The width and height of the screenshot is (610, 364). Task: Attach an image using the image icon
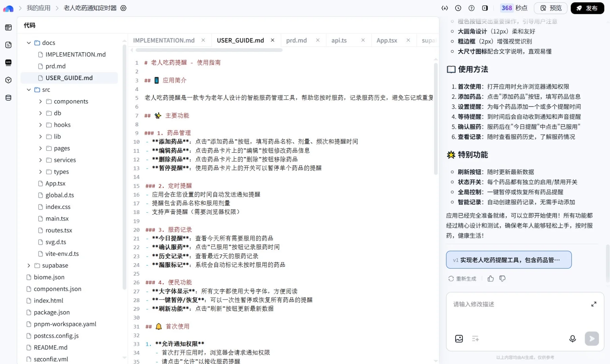(459, 339)
